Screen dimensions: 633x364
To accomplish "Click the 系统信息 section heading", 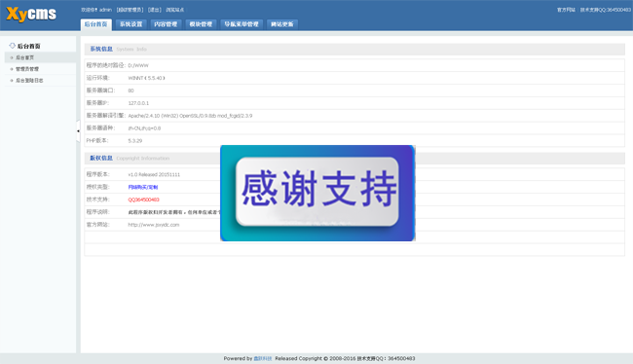I will [101, 49].
